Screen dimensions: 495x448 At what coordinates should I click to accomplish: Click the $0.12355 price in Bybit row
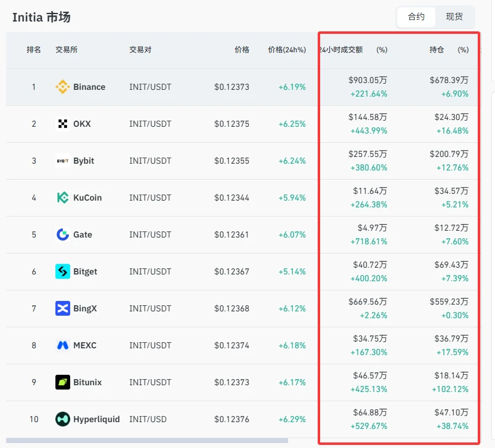(231, 161)
